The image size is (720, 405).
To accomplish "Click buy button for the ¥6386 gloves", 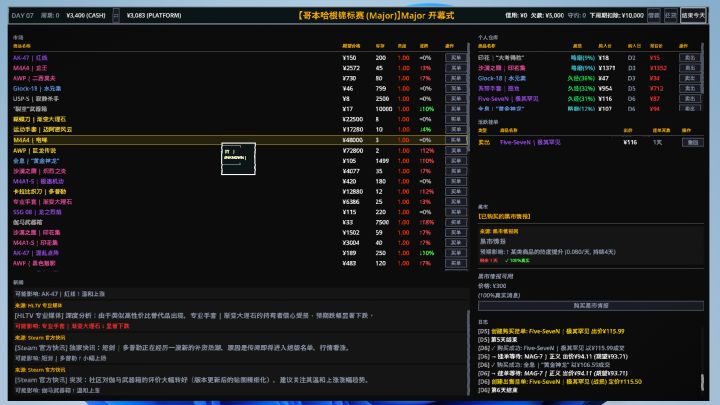I will (456, 202).
